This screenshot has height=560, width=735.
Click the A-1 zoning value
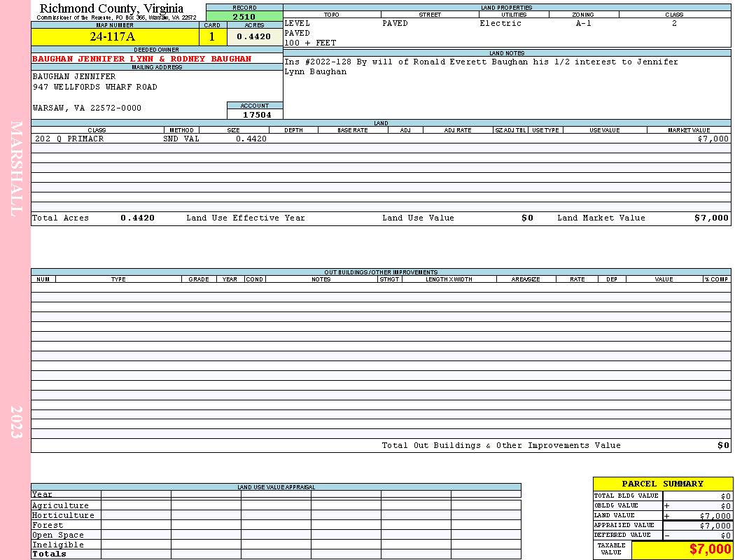(584, 23)
